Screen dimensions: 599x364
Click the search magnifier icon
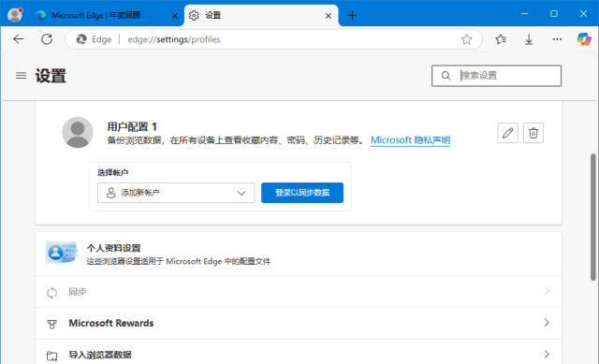(x=446, y=76)
